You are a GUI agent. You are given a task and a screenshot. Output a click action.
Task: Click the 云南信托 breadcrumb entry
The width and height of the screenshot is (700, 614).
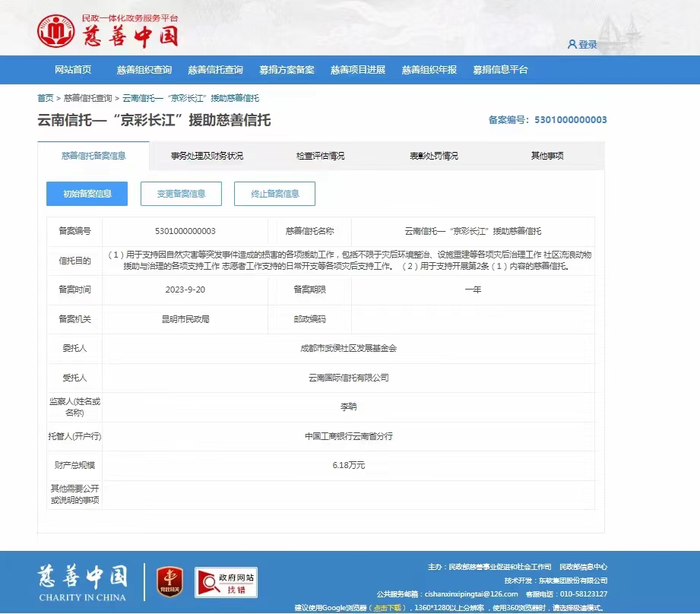[x=191, y=98]
